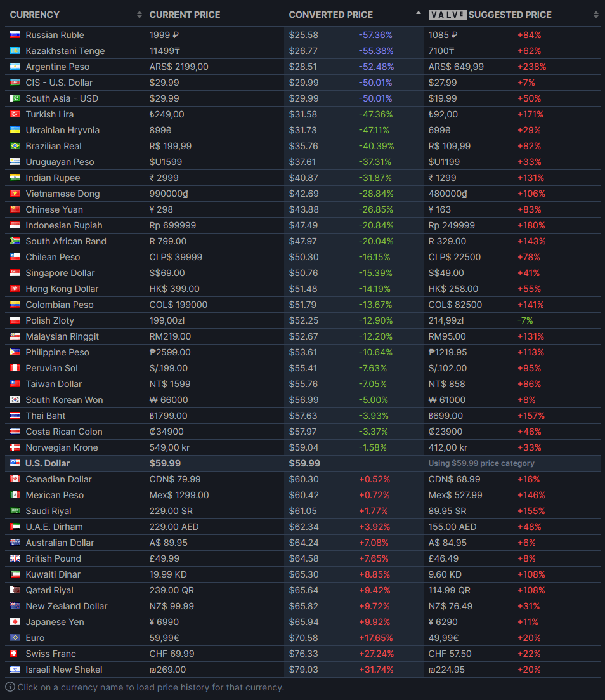
Task: Click the Russian flag icon
Action: 15,34
